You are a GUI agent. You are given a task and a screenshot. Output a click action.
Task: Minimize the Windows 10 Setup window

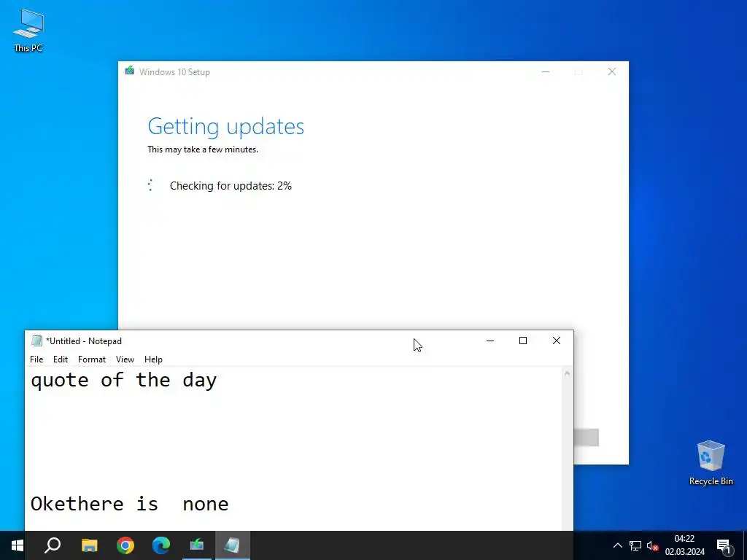546,71
